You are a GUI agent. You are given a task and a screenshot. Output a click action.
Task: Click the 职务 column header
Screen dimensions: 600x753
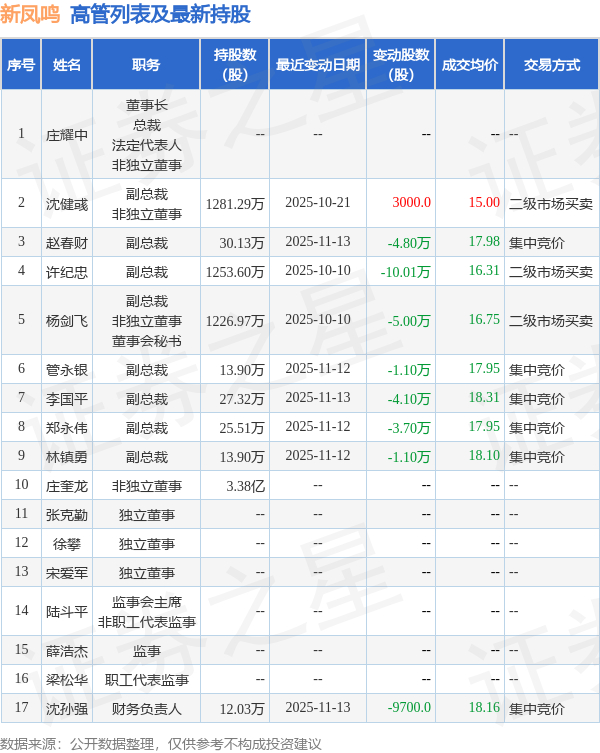click(x=146, y=64)
